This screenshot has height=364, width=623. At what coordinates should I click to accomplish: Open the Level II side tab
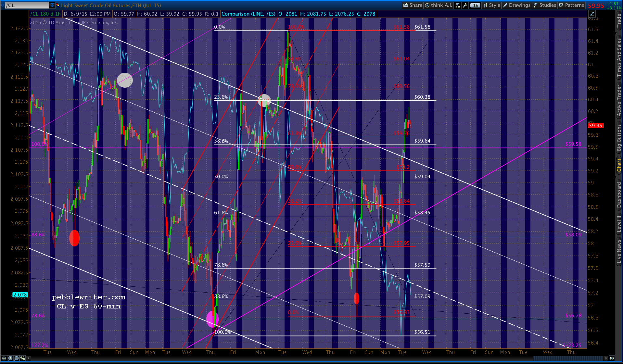pos(619,225)
